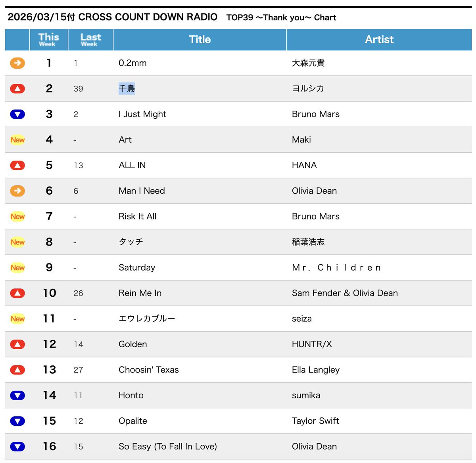Click the artist name Ella Langley
Viewport: 476px width, 463px height.
click(316, 370)
